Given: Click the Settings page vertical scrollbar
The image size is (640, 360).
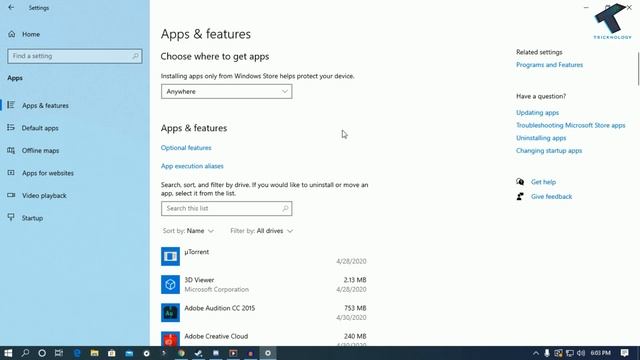Looking at the screenshot, I should [638, 69].
